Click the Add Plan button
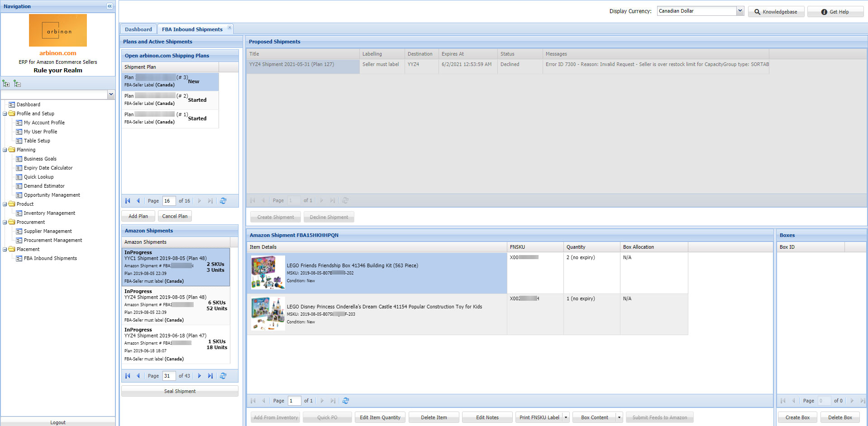 (138, 216)
